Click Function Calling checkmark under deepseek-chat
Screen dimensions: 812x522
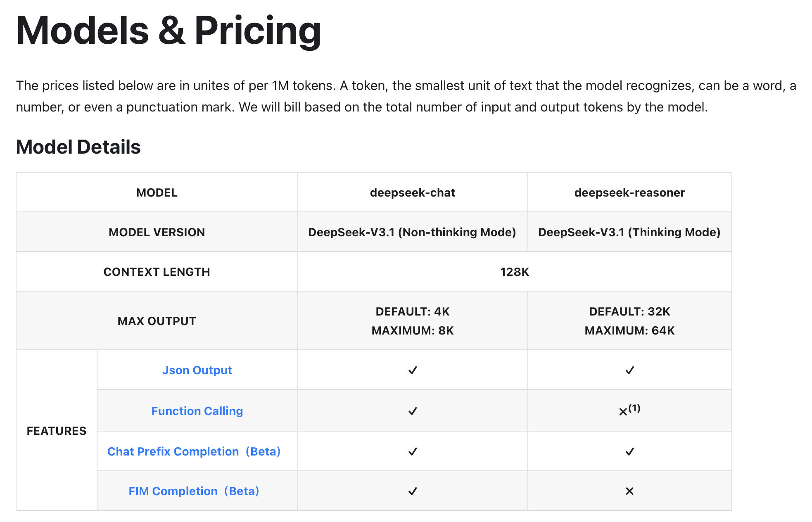pos(413,411)
